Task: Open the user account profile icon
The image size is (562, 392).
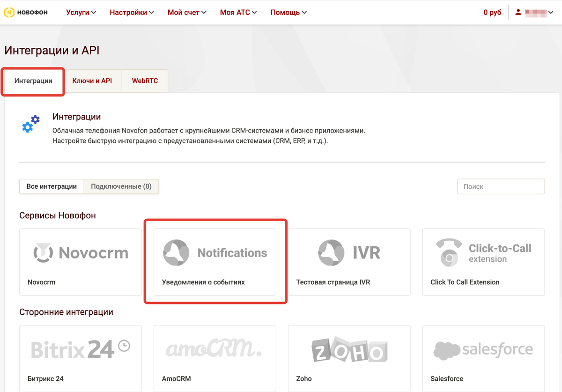Action: click(x=518, y=12)
